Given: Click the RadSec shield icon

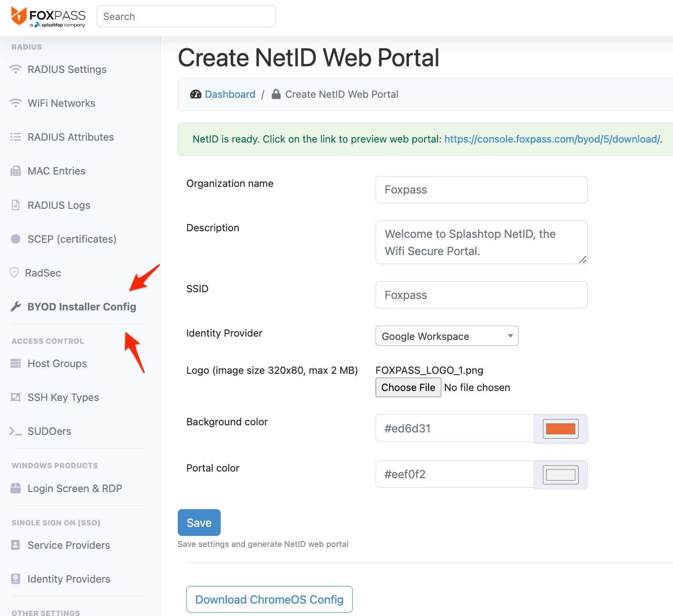Looking at the screenshot, I should [x=14, y=273].
